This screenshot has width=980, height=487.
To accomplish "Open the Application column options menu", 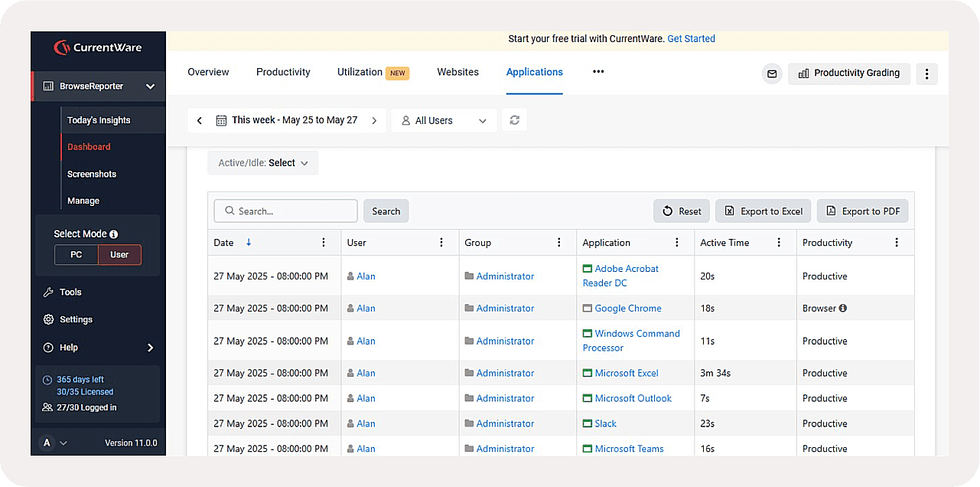I will (676, 243).
